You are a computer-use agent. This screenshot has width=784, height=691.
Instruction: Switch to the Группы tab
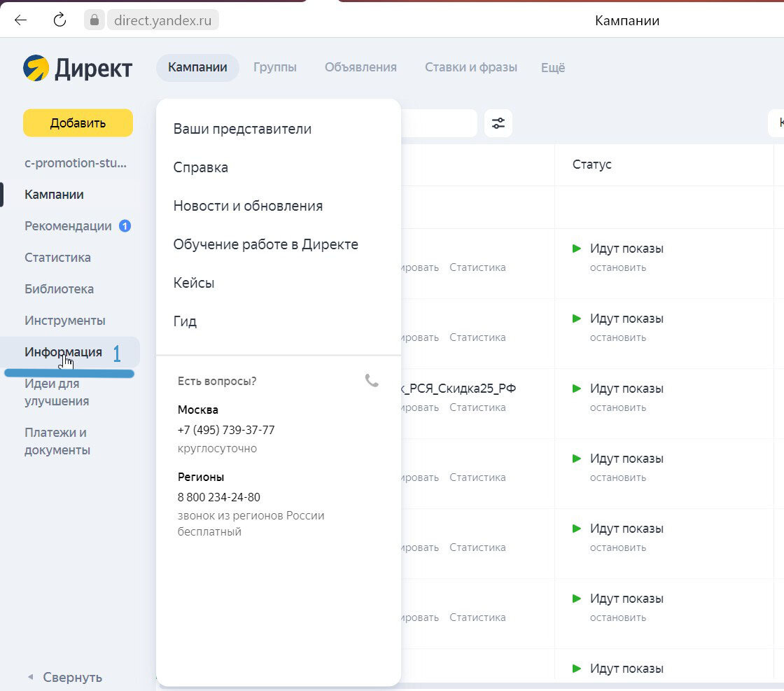coord(274,67)
